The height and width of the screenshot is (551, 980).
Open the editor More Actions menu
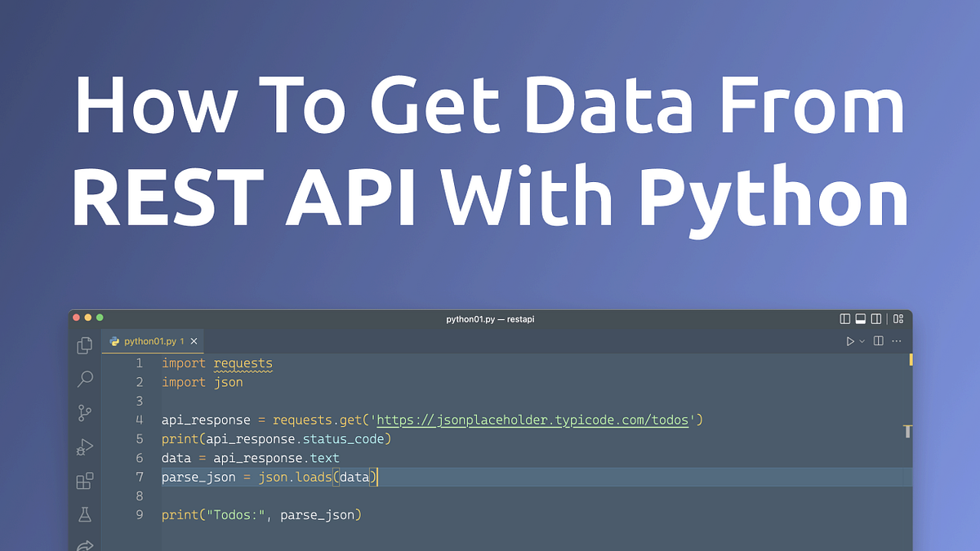(896, 341)
